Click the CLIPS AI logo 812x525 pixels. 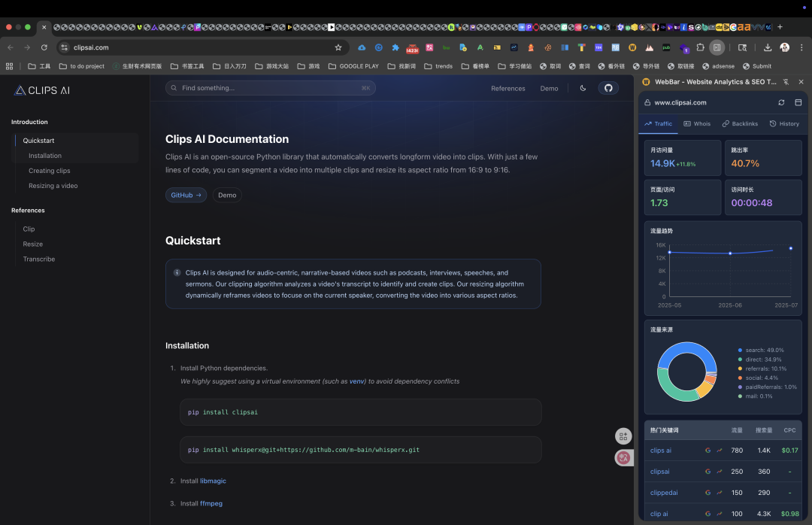coord(42,91)
